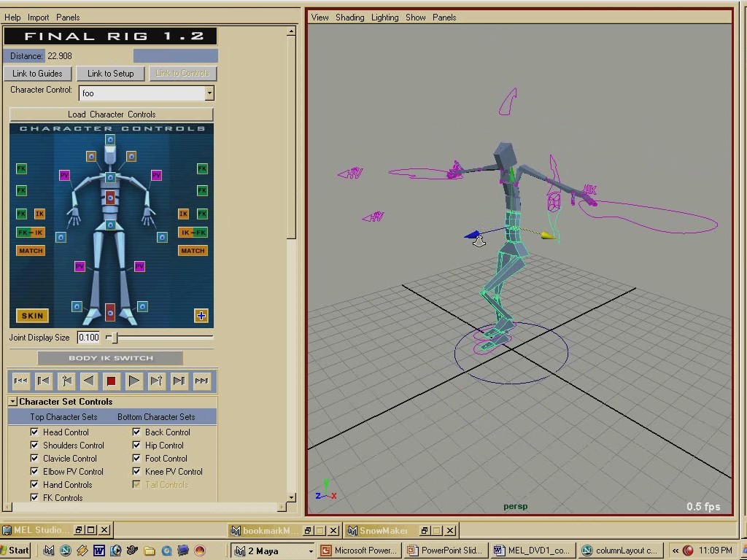The height and width of the screenshot is (560, 747).
Task: Uncheck the Back Control checkbox
Action: 136,432
